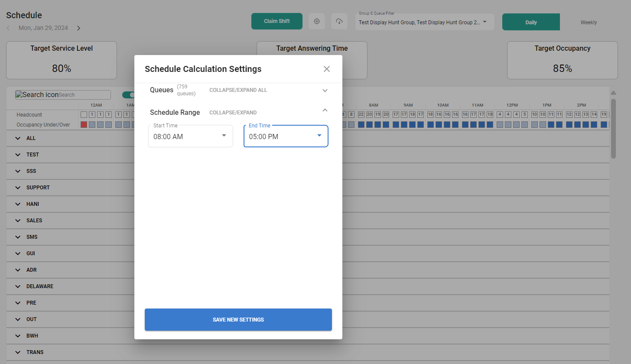Toggle the green switch beside search
The width and height of the screenshot is (631, 364).
pyautogui.click(x=128, y=95)
